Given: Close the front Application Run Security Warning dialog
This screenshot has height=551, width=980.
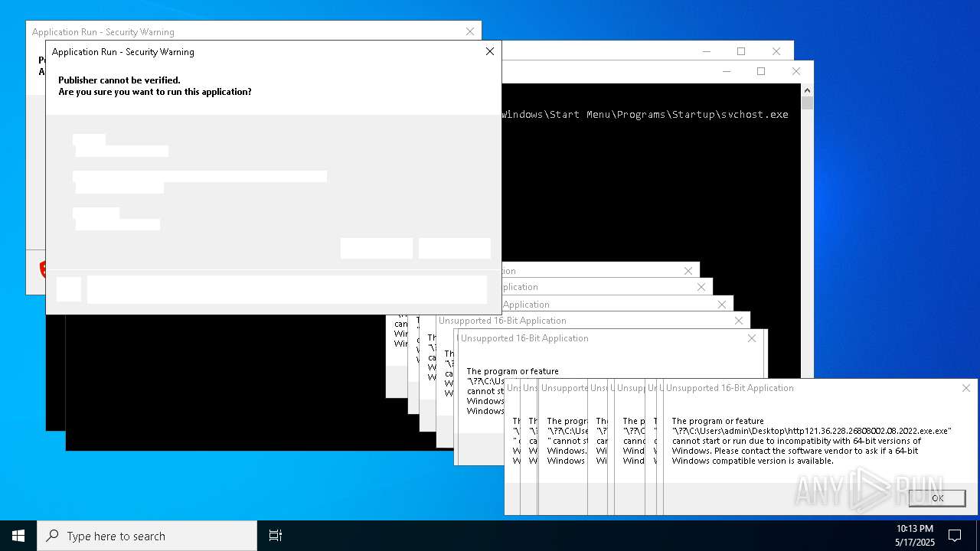Looking at the screenshot, I should (x=490, y=51).
